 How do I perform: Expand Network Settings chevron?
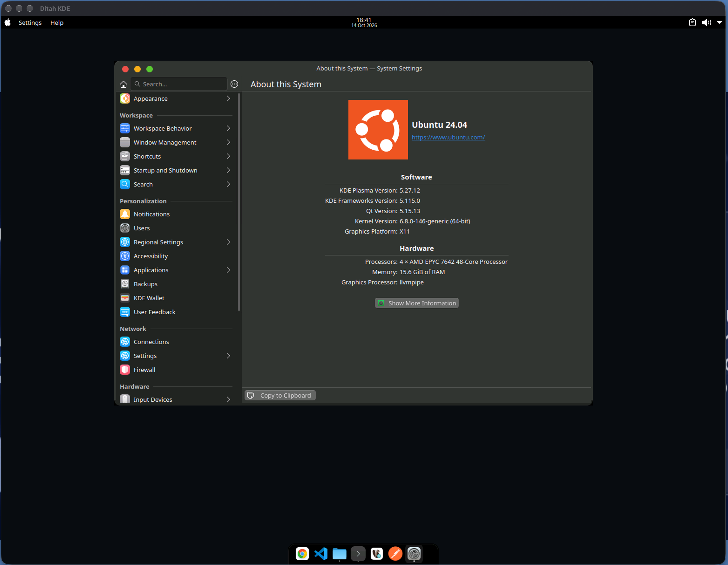[228, 356]
